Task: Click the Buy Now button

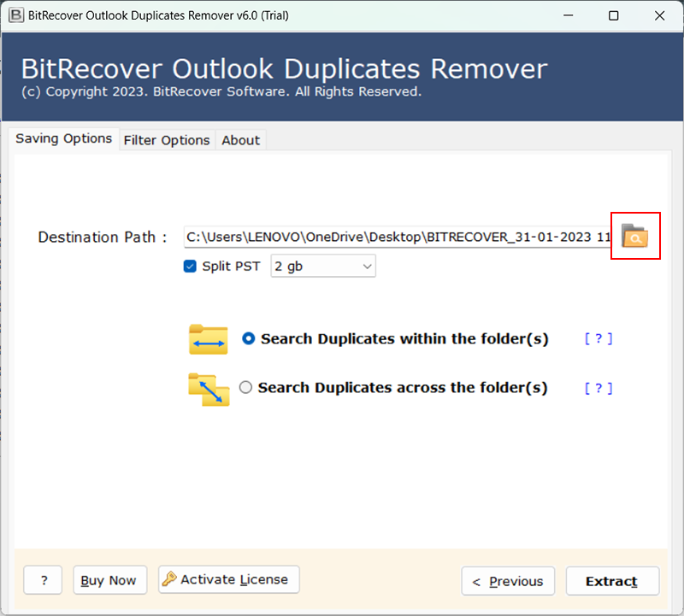Action: click(109, 580)
